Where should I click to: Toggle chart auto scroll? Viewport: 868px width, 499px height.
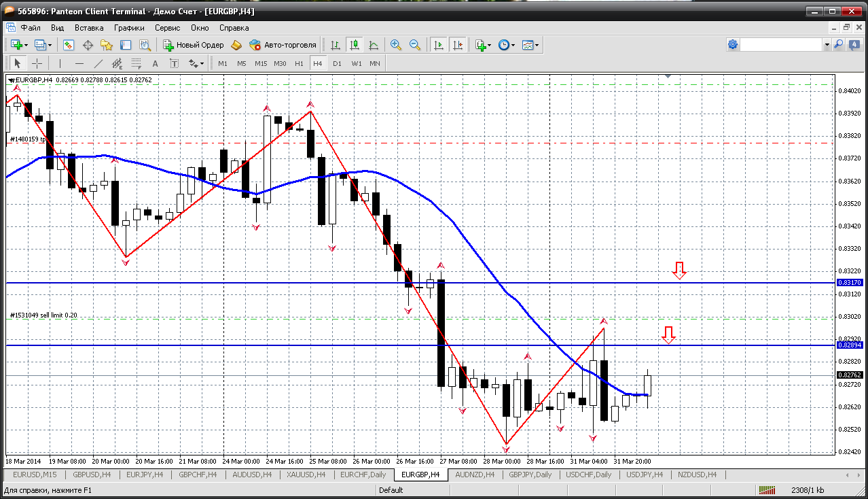(x=438, y=45)
